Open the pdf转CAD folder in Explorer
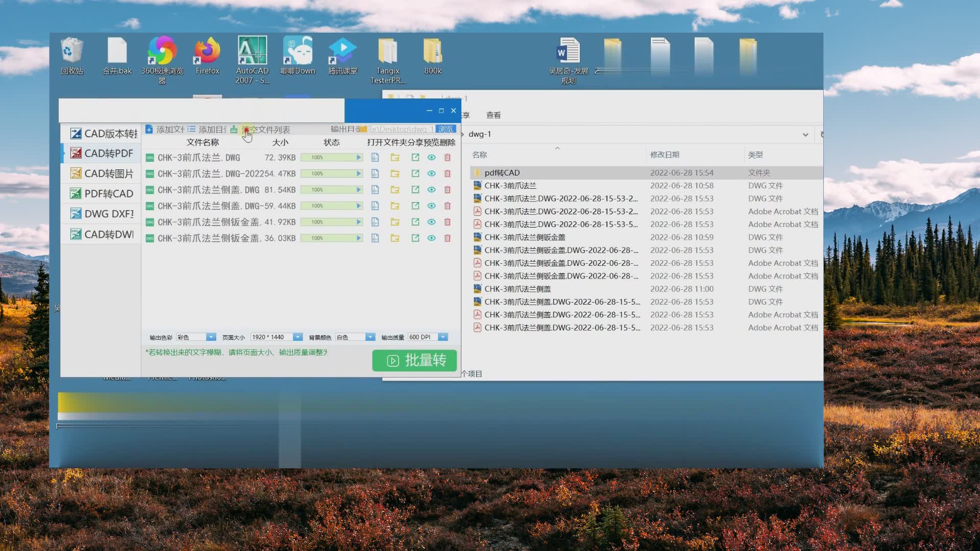 (502, 173)
